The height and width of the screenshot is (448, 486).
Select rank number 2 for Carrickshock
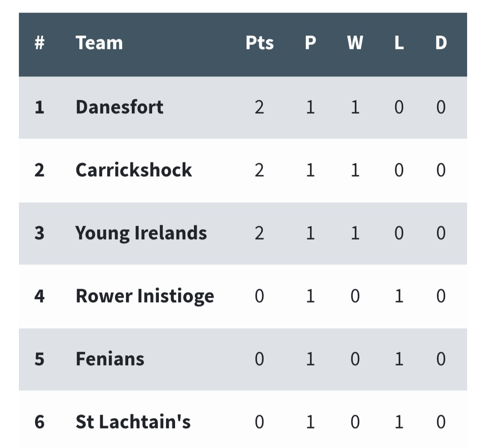pyautogui.click(x=40, y=170)
